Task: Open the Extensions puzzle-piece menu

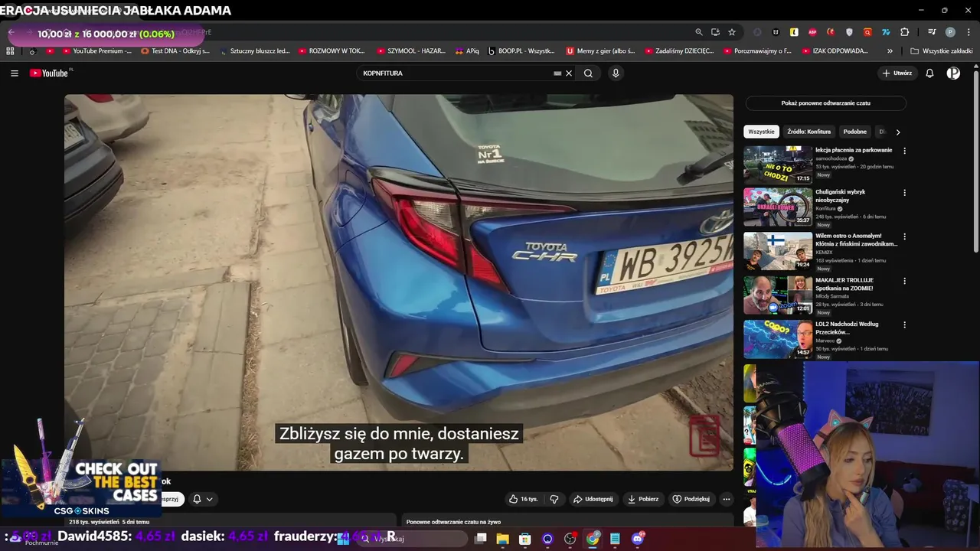Action: pos(904,32)
